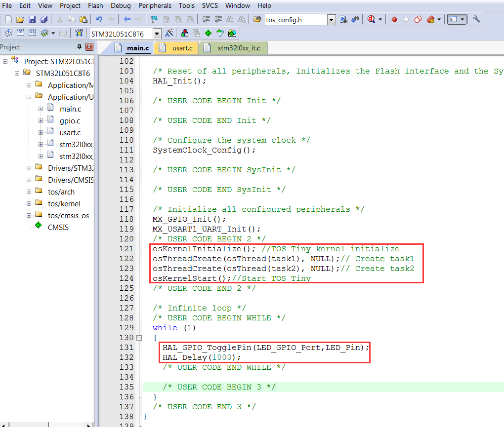
Task: Open Configuration wrench icon
Action: [476, 20]
